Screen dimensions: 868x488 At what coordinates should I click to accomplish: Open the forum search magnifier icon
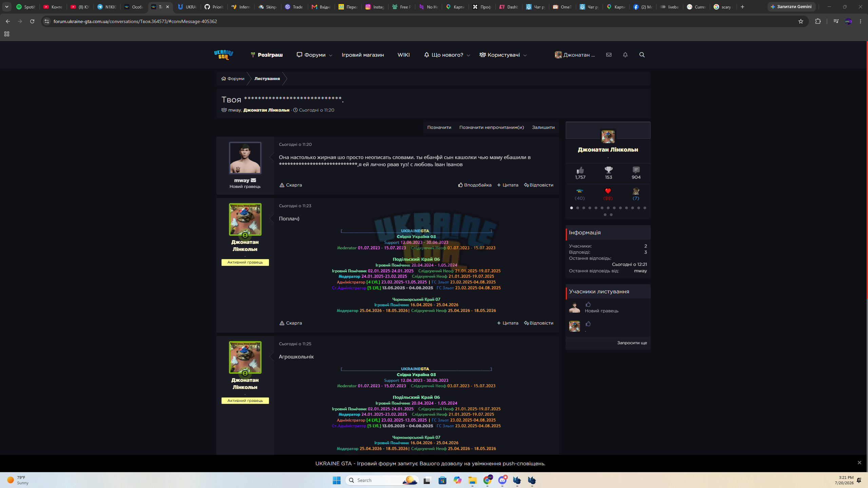pos(642,55)
